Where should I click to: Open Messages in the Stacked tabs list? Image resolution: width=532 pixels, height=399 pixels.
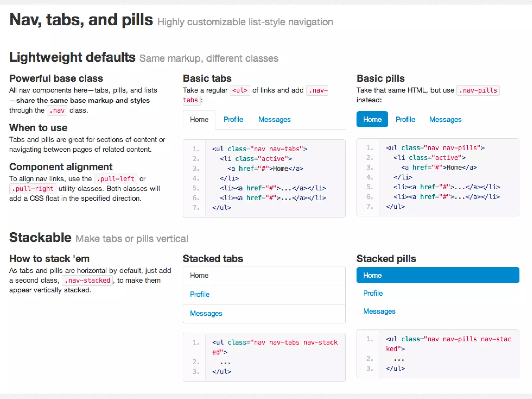206,313
